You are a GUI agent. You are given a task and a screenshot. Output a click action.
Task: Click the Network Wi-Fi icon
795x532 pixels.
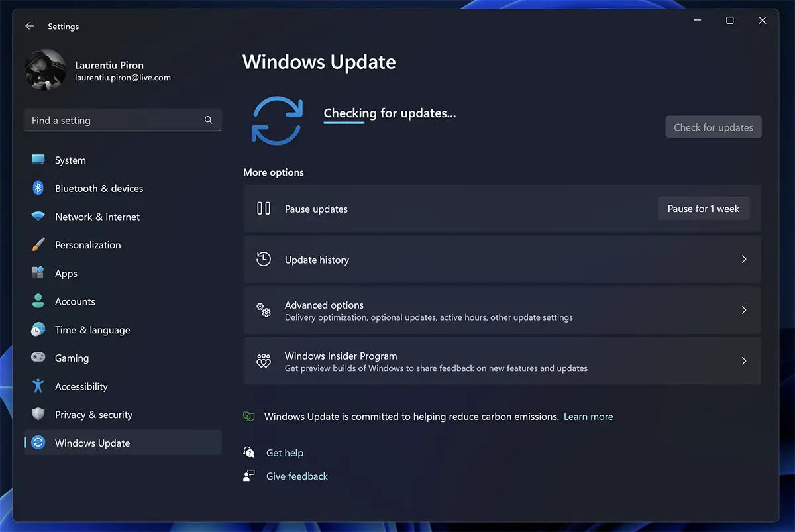click(38, 217)
